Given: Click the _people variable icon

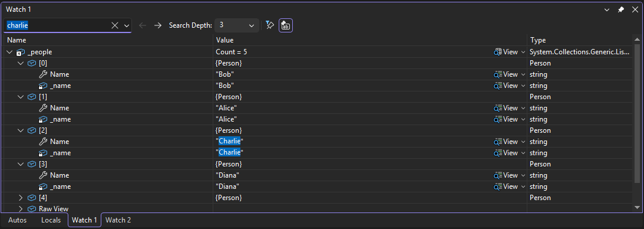Looking at the screenshot, I should 21,52.
